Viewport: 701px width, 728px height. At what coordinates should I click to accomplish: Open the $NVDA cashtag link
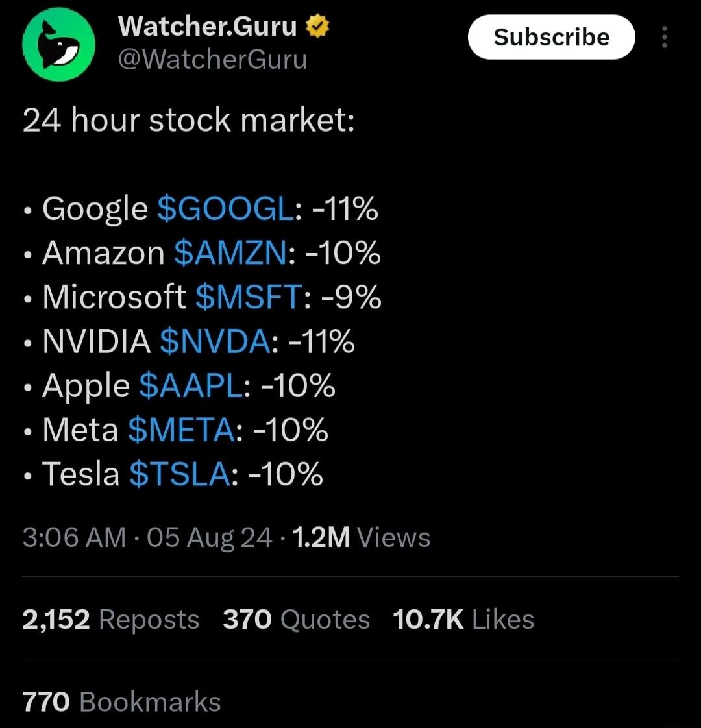(x=214, y=341)
